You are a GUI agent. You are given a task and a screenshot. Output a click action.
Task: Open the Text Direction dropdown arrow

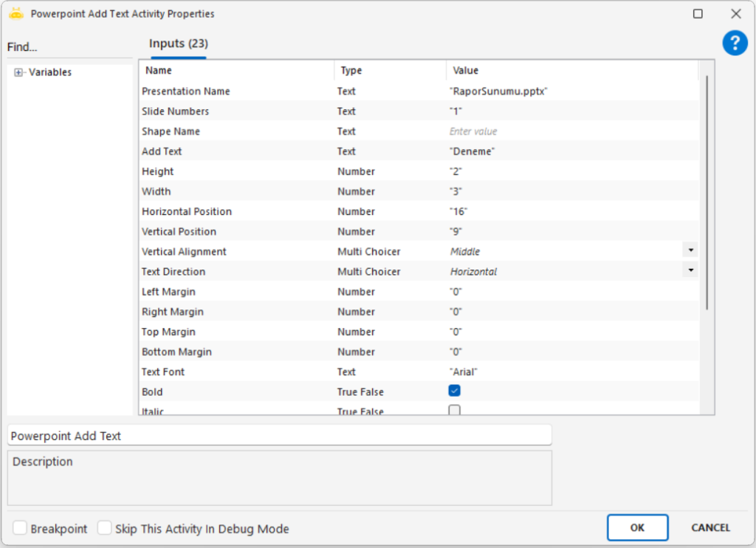click(x=690, y=271)
